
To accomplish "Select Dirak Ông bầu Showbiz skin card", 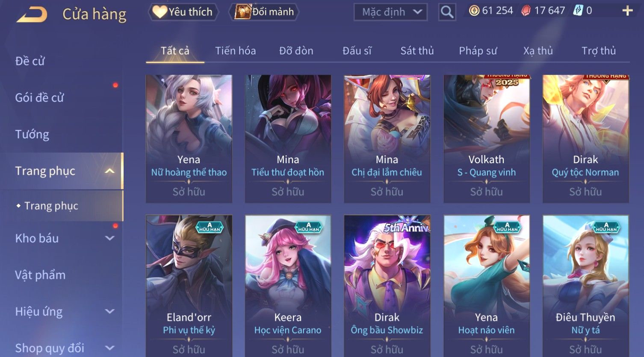I will [x=387, y=286].
